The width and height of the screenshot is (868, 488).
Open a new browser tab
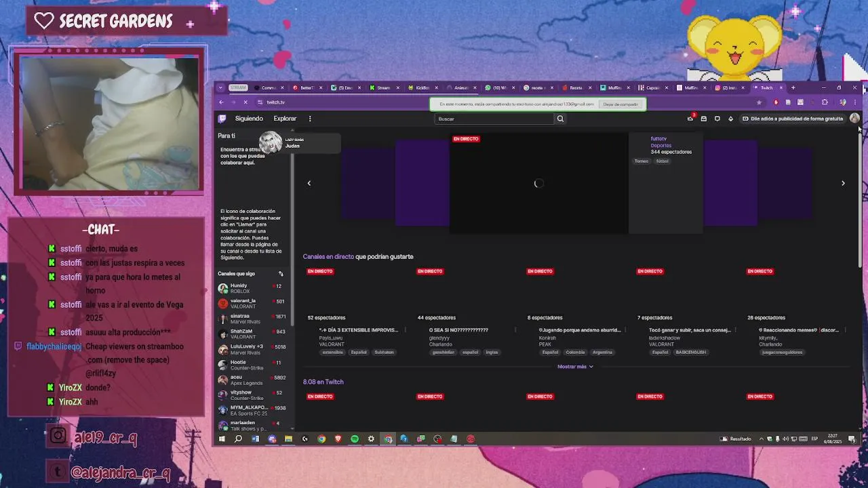[x=793, y=87]
